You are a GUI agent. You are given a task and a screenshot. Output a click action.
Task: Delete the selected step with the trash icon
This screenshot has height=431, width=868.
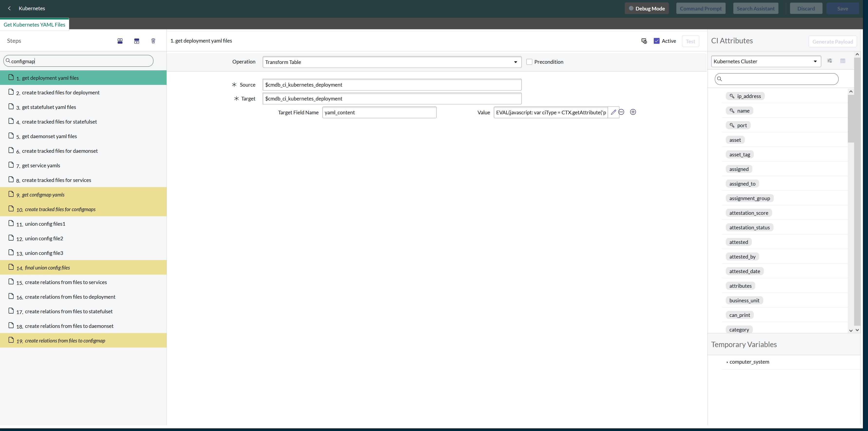(x=153, y=41)
